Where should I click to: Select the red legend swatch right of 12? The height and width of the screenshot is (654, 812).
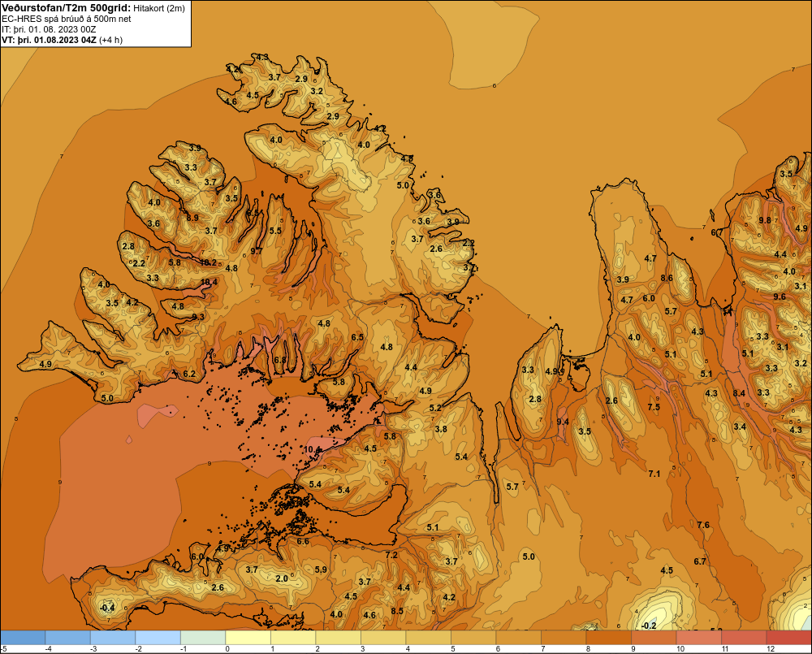788,638
